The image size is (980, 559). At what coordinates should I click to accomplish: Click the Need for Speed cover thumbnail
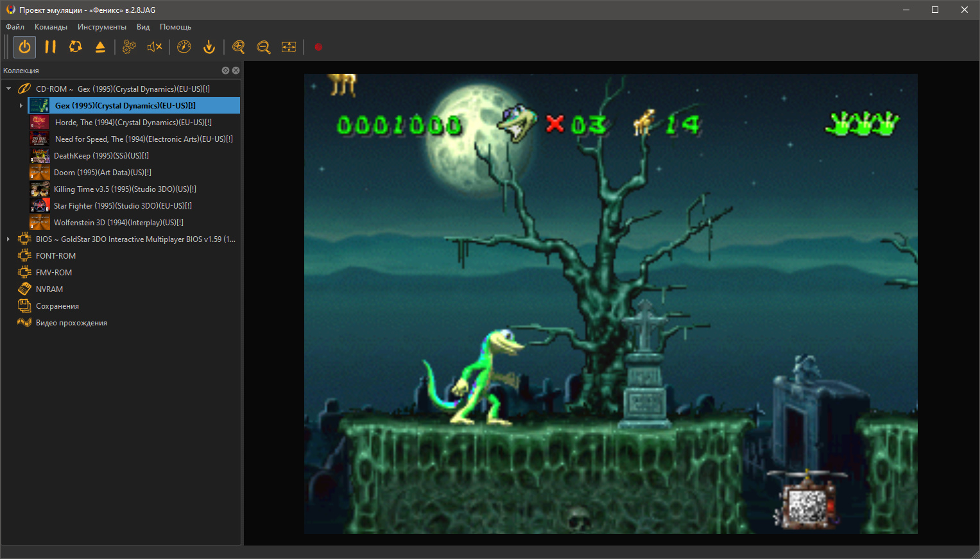click(x=39, y=139)
